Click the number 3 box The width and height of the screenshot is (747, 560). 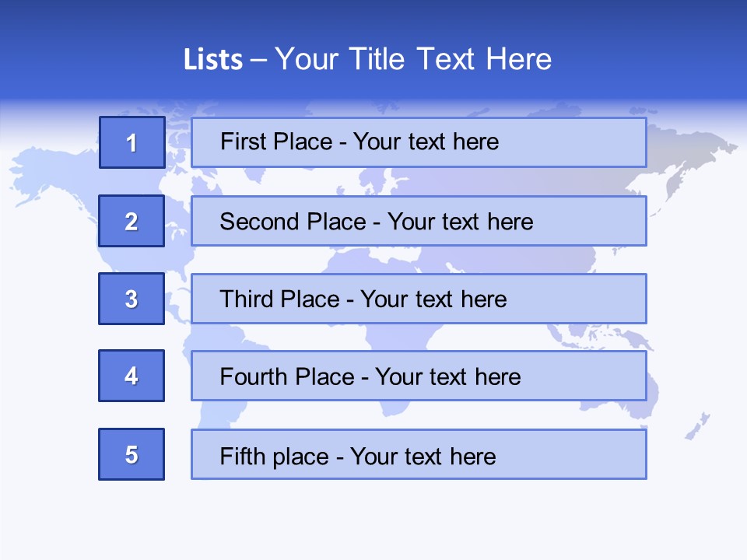click(x=132, y=299)
